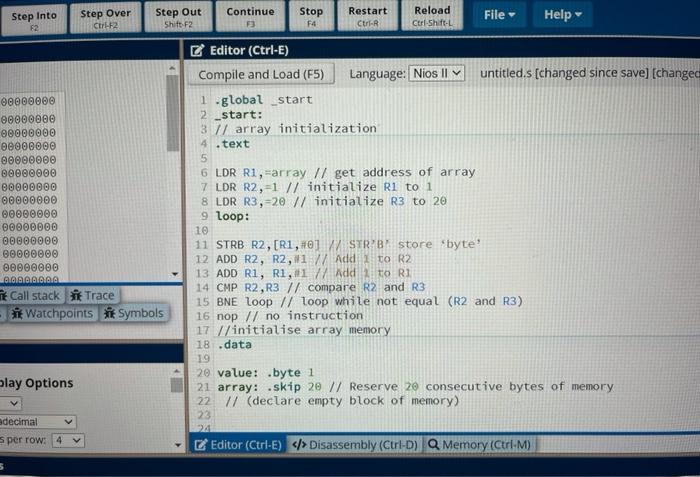Open the small dropdown under Display Options

coord(10,404)
